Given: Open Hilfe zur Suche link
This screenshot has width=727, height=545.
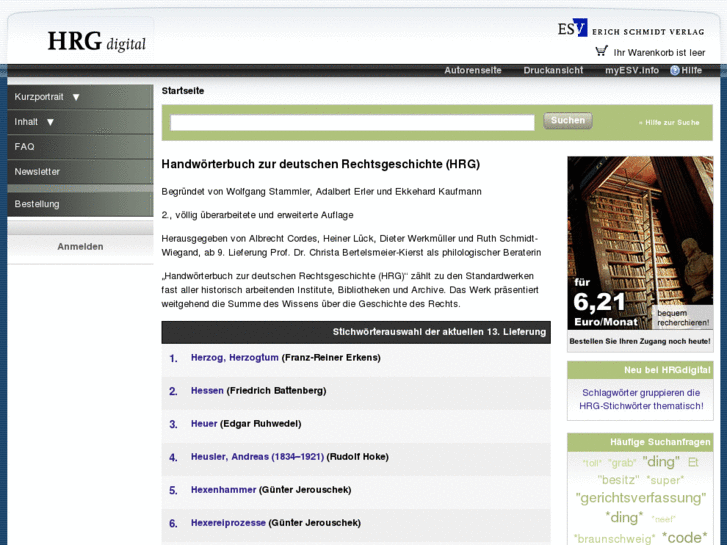Looking at the screenshot, I should click(669, 122).
